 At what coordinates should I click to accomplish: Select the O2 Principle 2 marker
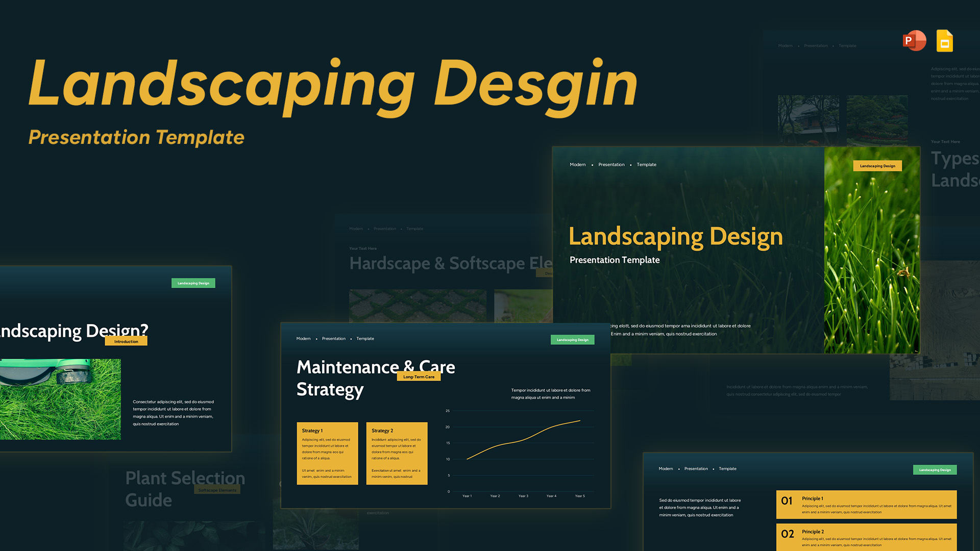tap(788, 534)
